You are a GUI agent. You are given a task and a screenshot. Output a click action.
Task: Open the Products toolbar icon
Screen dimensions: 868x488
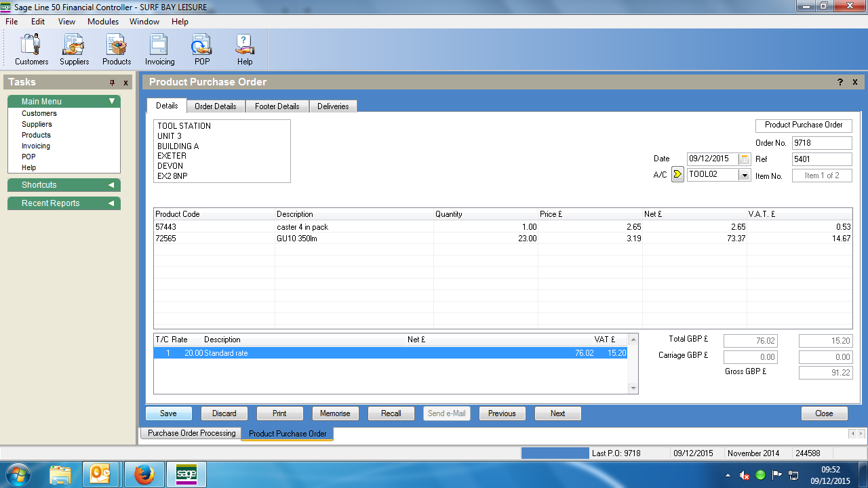point(117,49)
